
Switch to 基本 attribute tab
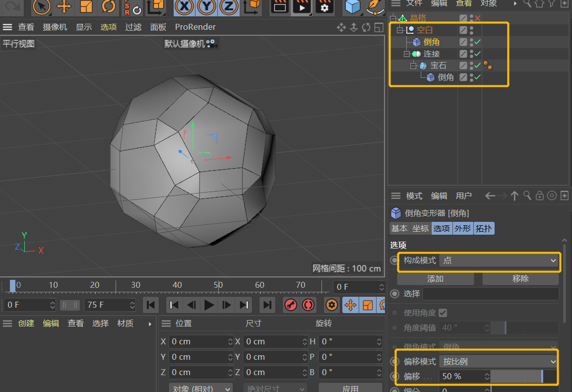[x=399, y=228]
